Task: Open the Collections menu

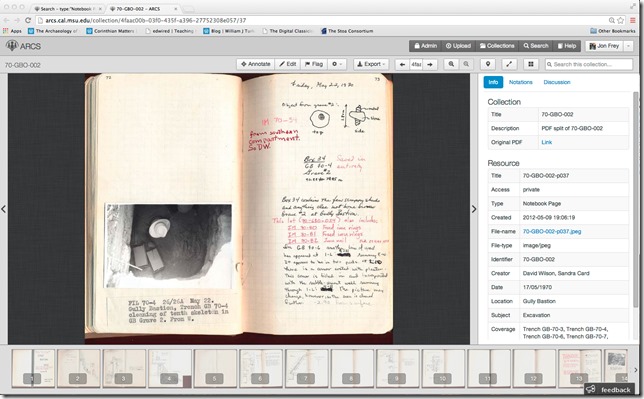Action: tap(497, 46)
